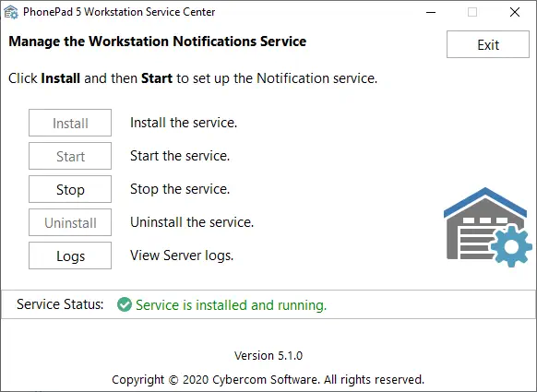Click the Uninstall button
This screenshot has height=392, width=537.
click(x=70, y=222)
